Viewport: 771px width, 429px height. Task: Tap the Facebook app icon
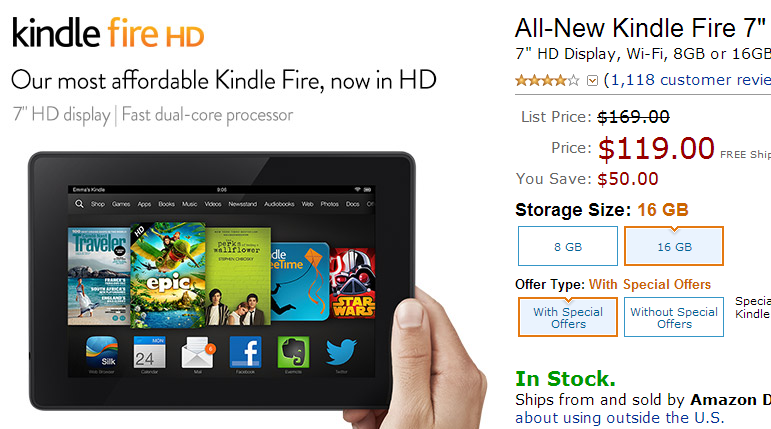pos(245,352)
